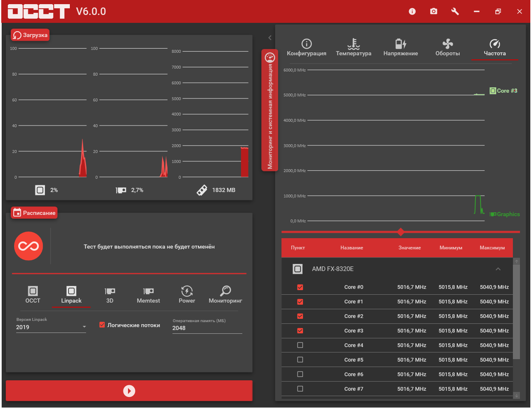Viewport: 532px width, 409px height.
Task: Click the 'AMD FX-8320E' row label
Action: [333, 269]
